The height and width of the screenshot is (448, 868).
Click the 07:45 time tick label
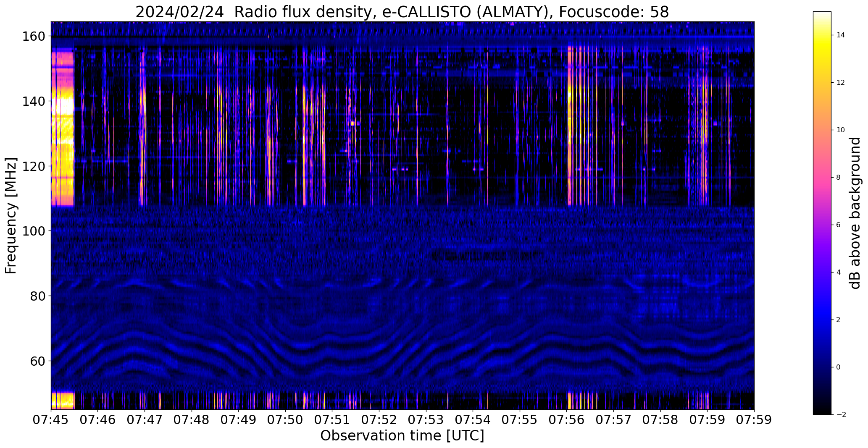point(51,420)
